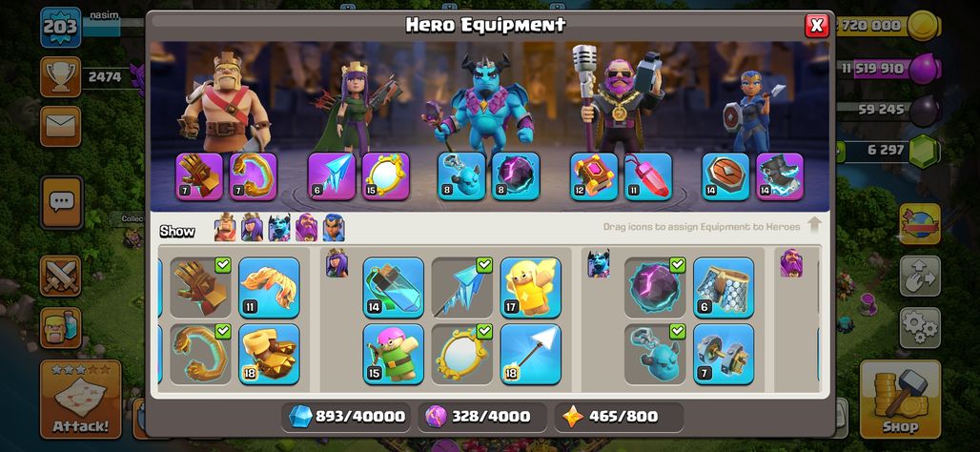Pick the Giant Arrow level 18 equipment
The height and width of the screenshot is (452, 980).
point(531,354)
